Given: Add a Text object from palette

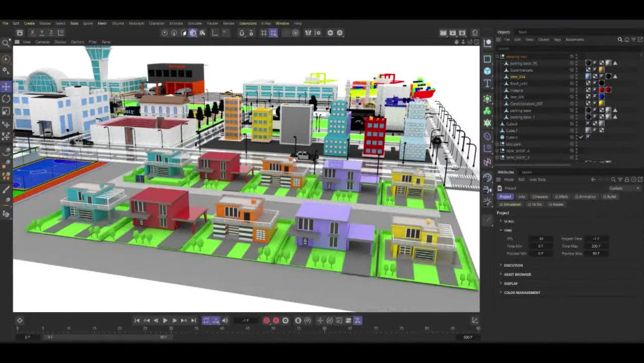Looking at the screenshot, I should click(487, 83).
